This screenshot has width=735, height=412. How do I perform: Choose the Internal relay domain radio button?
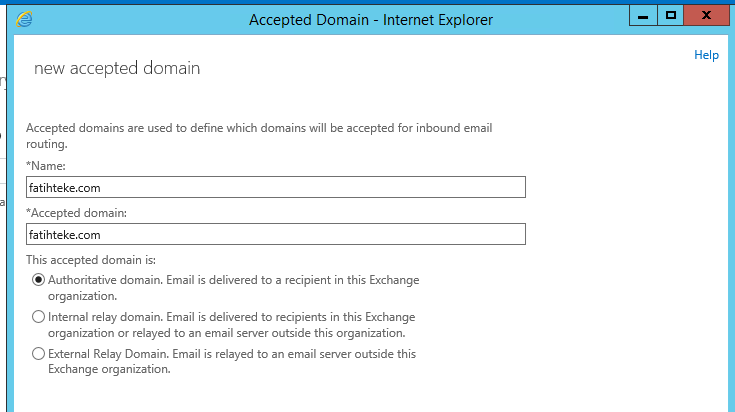coord(38,317)
